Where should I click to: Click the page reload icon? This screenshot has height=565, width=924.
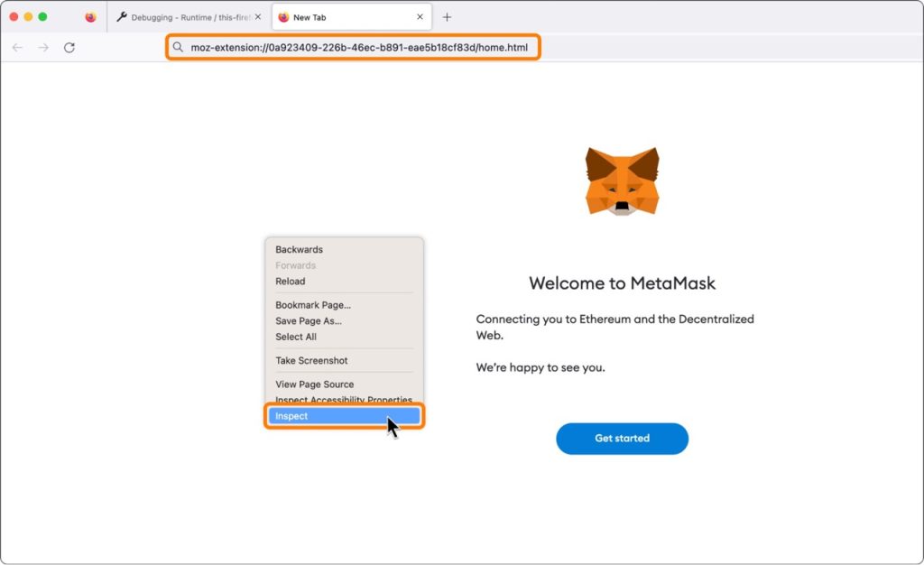pyautogui.click(x=69, y=48)
